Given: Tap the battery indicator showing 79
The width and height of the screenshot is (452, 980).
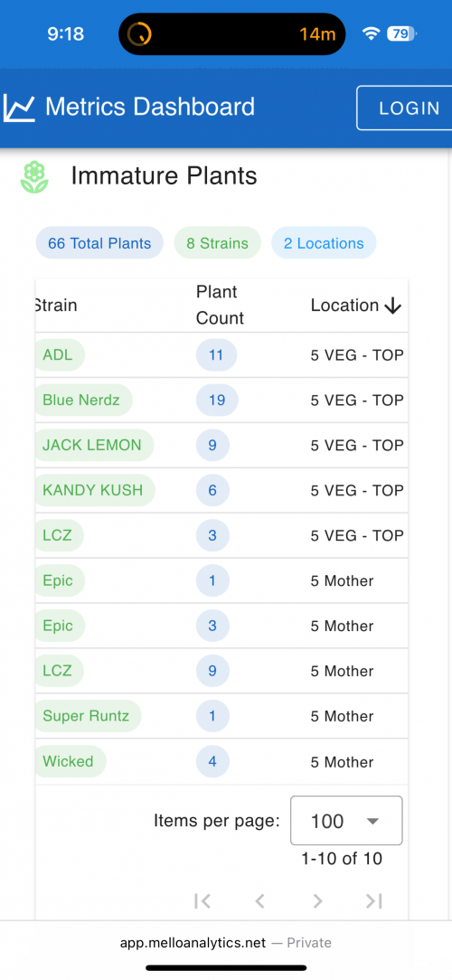Looking at the screenshot, I should coord(401,33).
